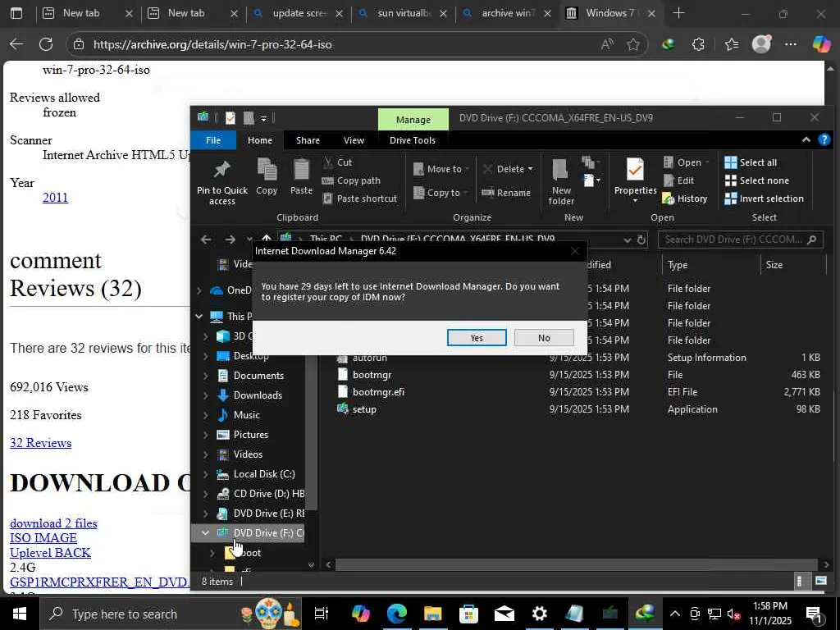Open the 32 Reviews link
This screenshot has height=630, width=840.
(x=41, y=443)
